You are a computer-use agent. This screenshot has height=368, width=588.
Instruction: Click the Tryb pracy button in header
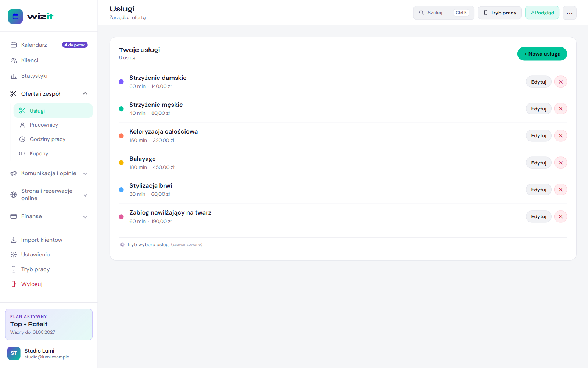pos(500,13)
